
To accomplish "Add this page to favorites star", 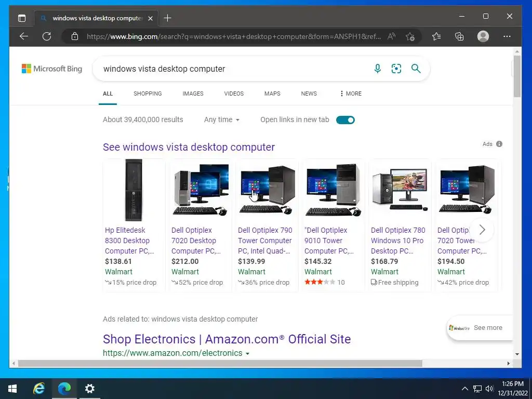I will click(410, 36).
